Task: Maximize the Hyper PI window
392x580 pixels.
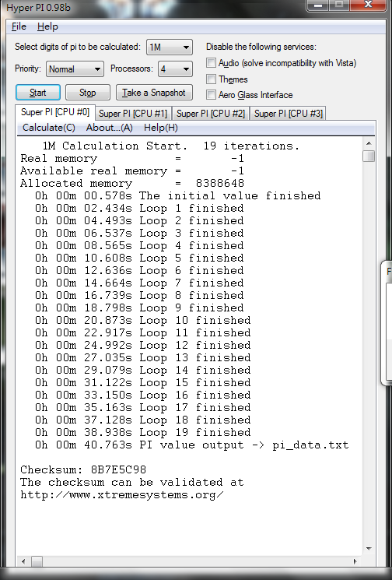Action: pyautogui.click(x=340, y=5)
